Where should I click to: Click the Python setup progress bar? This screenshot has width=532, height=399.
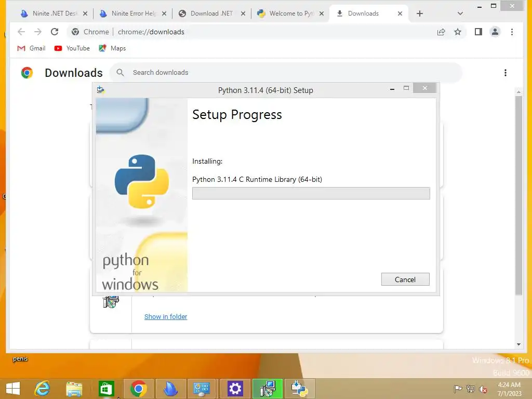click(311, 193)
